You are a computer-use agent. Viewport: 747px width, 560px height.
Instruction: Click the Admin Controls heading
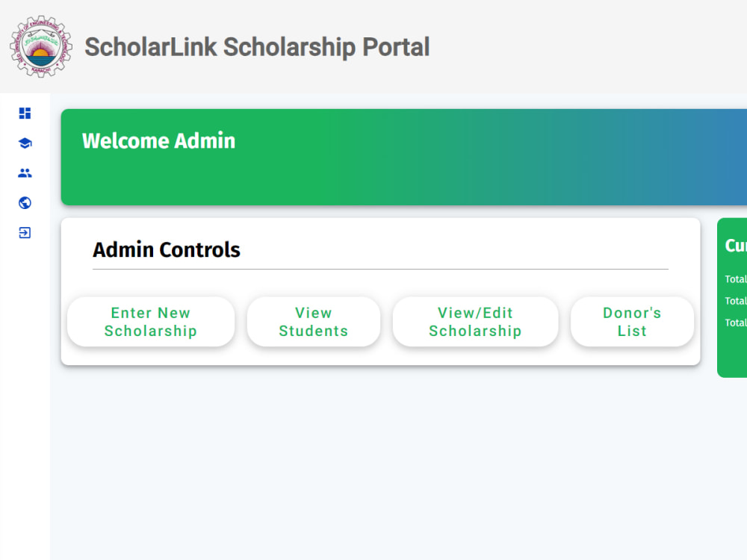coord(167,250)
